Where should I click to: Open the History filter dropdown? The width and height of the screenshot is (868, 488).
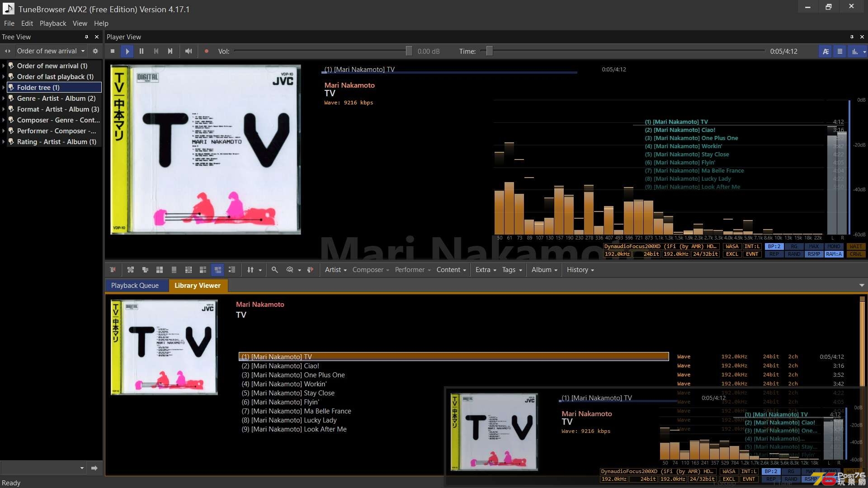tap(580, 270)
